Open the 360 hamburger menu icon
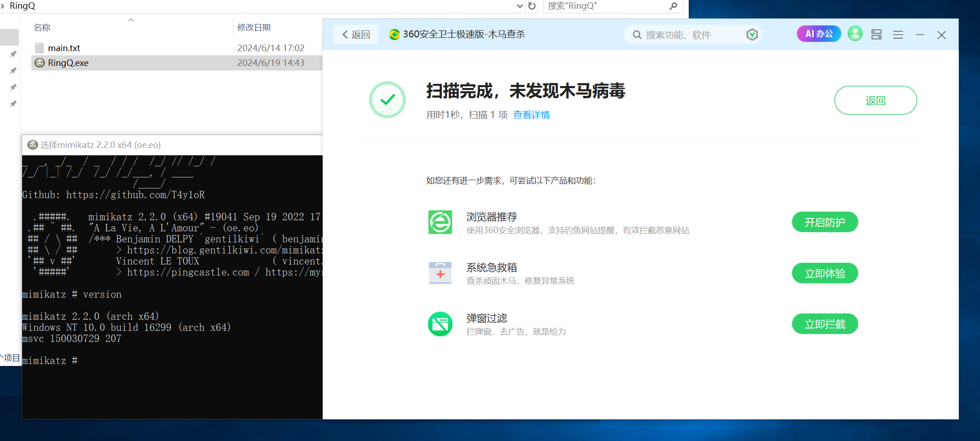The width and height of the screenshot is (980, 441). click(x=898, y=35)
